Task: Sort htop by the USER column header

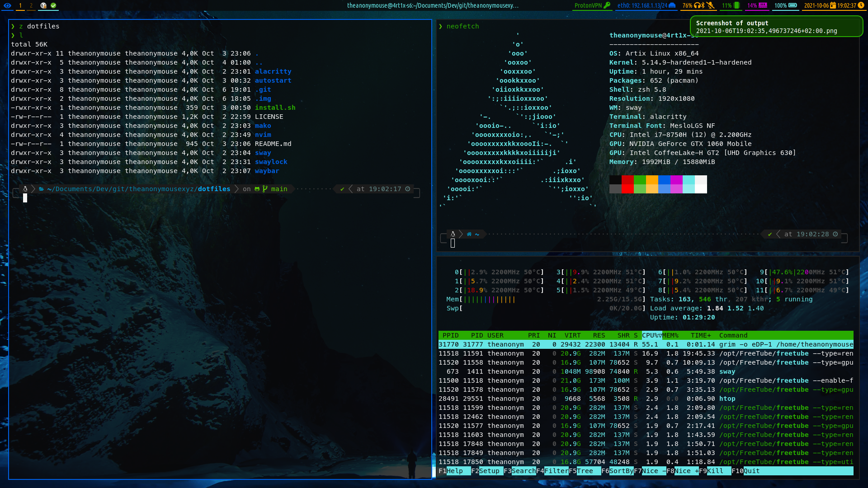Action: (x=495, y=335)
